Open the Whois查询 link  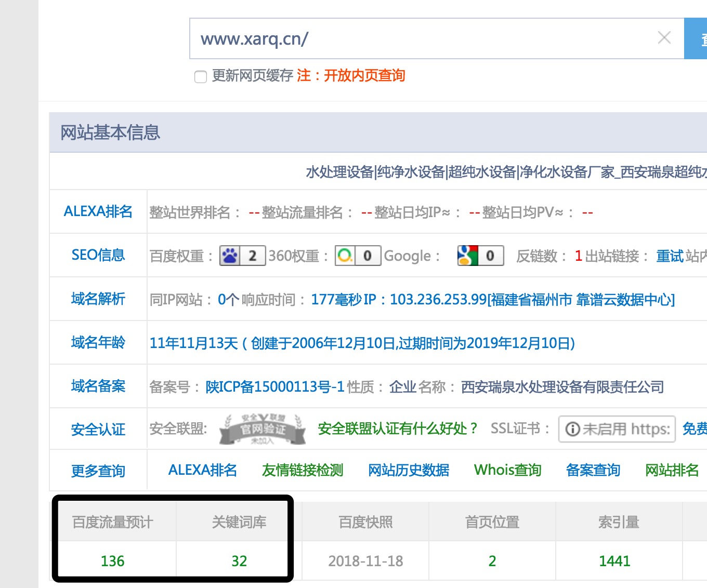click(508, 470)
